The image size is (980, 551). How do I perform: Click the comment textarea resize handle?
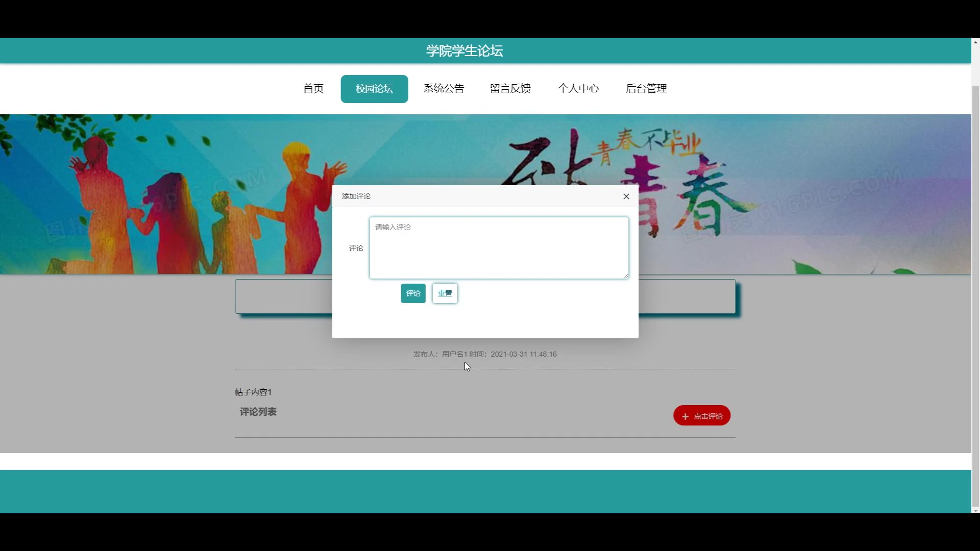coord(626,276)
